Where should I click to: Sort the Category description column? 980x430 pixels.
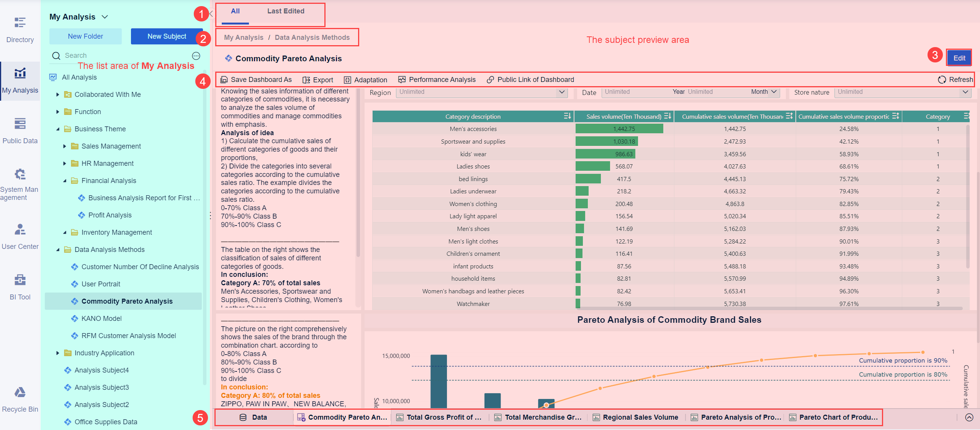pos(567,116)
